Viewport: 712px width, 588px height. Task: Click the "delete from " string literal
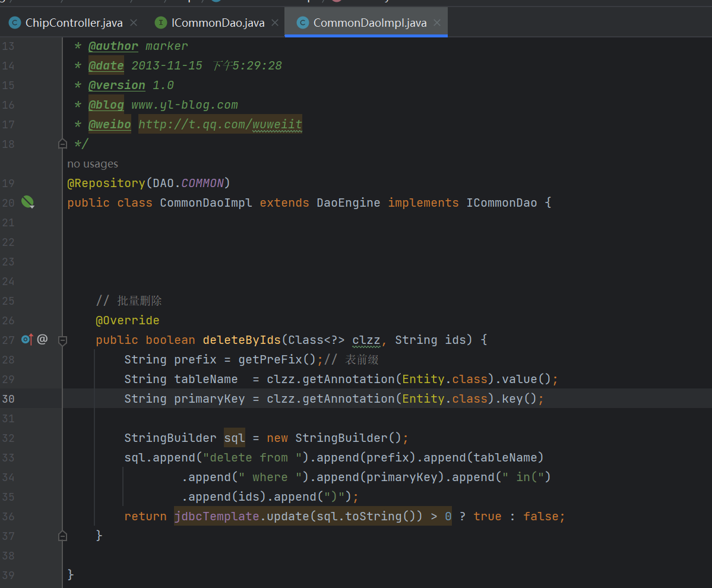click(x=252, y=458)
